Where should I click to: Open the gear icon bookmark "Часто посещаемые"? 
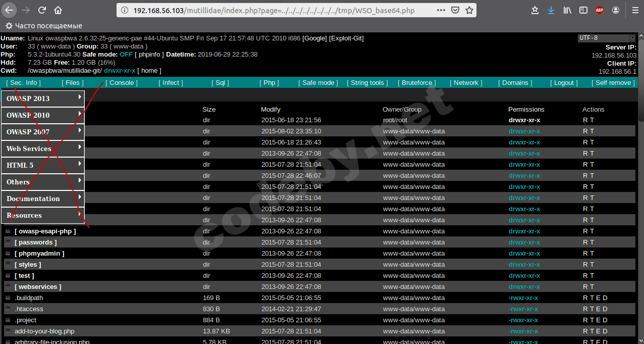44,26
